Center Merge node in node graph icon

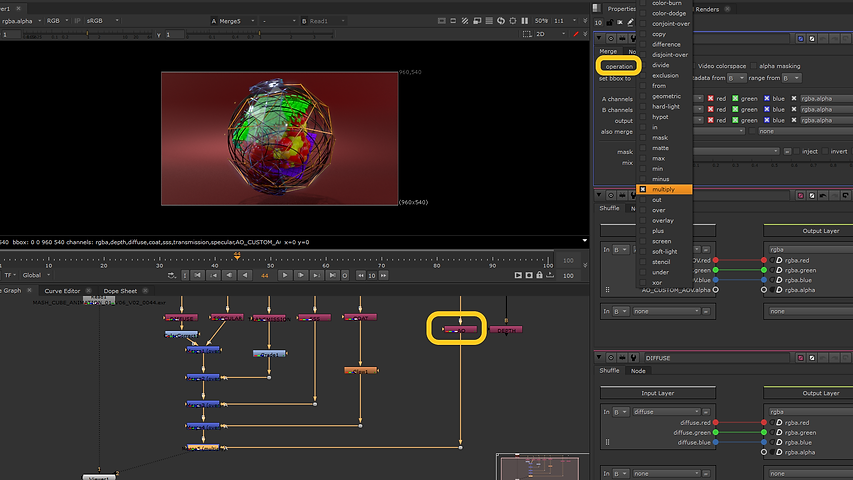point(610,39)
